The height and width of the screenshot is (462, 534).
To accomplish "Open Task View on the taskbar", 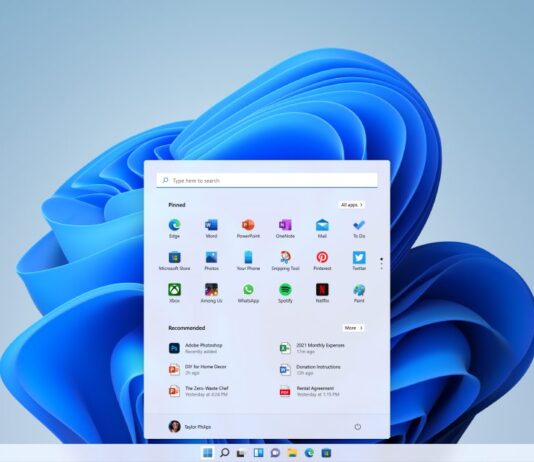I will 241,453.
